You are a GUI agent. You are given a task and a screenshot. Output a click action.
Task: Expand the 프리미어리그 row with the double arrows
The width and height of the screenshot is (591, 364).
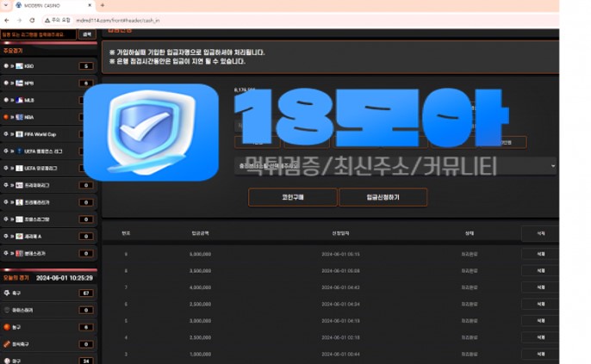coord(12,185)
